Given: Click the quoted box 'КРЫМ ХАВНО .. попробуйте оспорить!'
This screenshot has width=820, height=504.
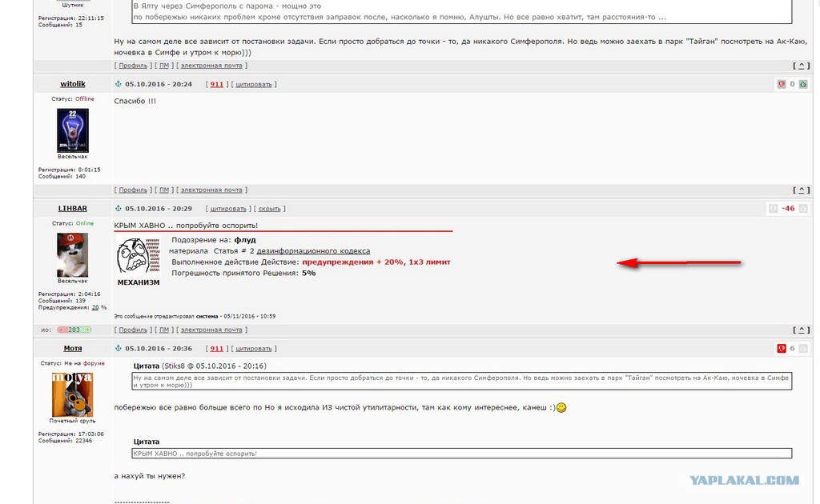Looking at the screenshot, I should click(462, 454).
